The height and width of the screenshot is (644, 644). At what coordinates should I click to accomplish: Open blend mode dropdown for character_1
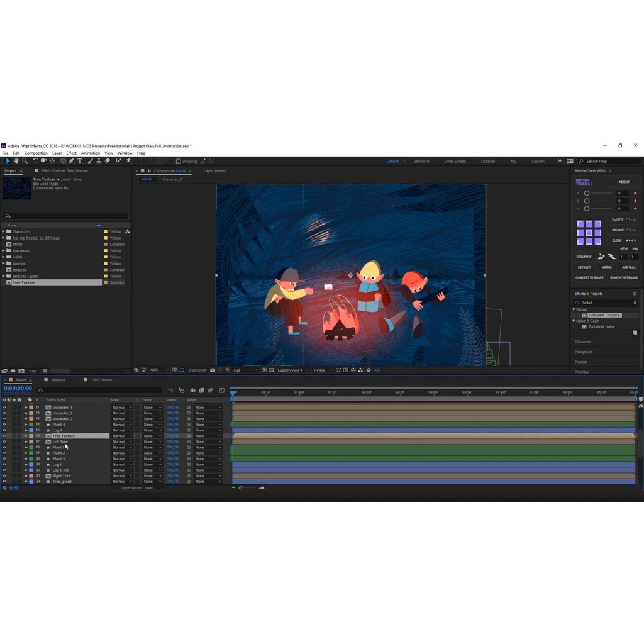(122, 408)
